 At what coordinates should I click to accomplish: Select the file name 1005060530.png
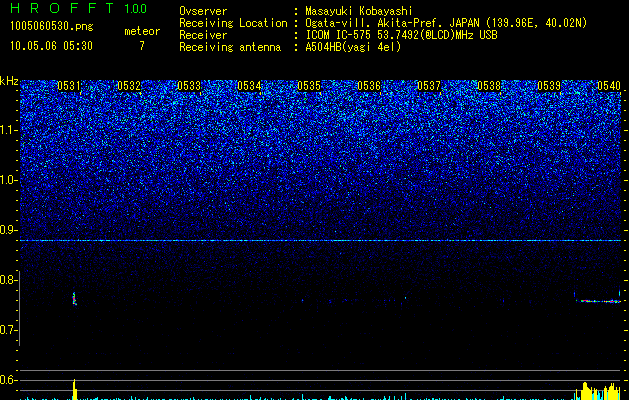(52, 26)
